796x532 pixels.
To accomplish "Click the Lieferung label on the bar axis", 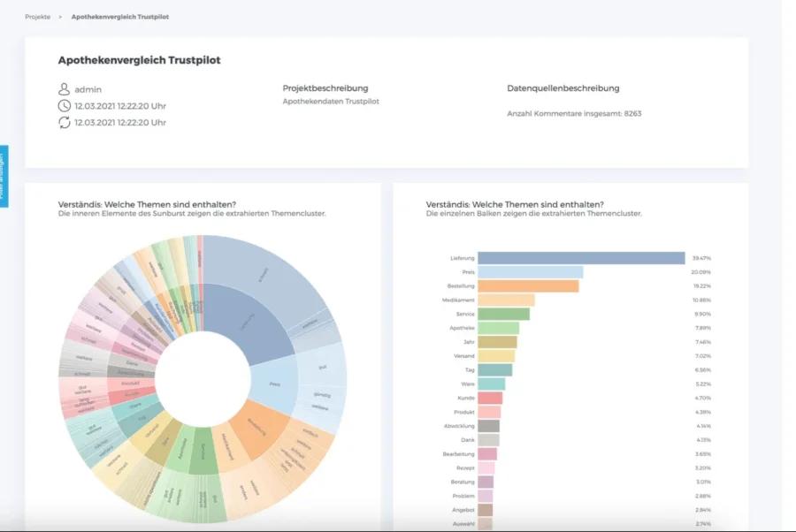I will pyautogui.click(x=462, y=258).
